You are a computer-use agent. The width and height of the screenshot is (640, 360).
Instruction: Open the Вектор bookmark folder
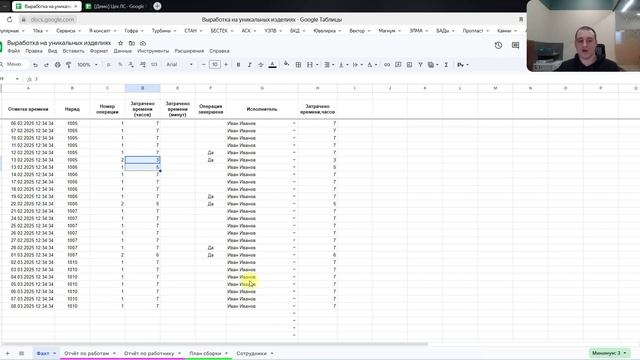360,31
